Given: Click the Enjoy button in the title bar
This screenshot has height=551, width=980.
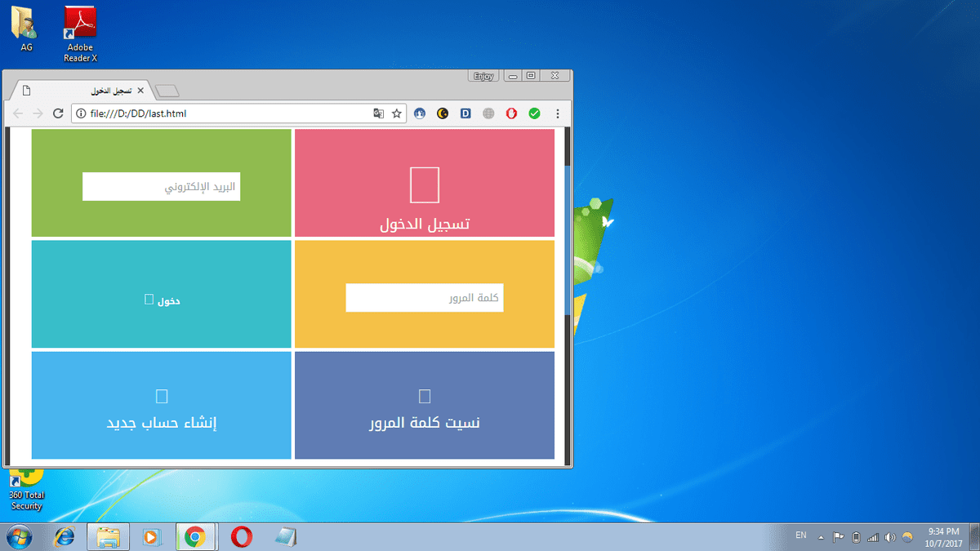Looking at the screenshot, I should click(483, 76).
